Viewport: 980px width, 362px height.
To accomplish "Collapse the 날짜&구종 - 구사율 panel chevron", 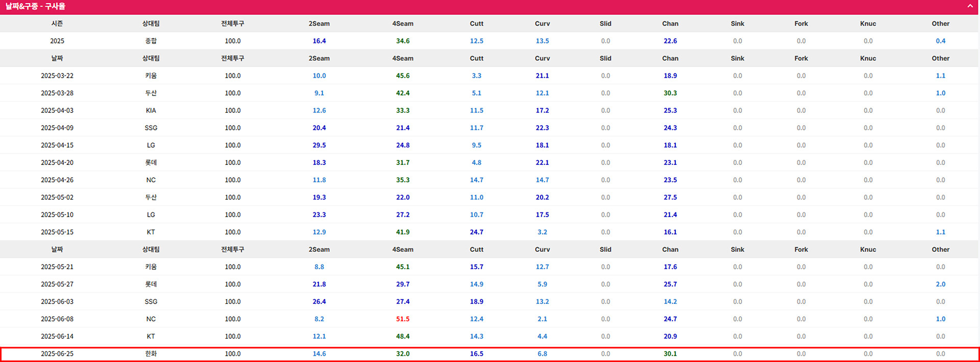I will click(970, 6).
